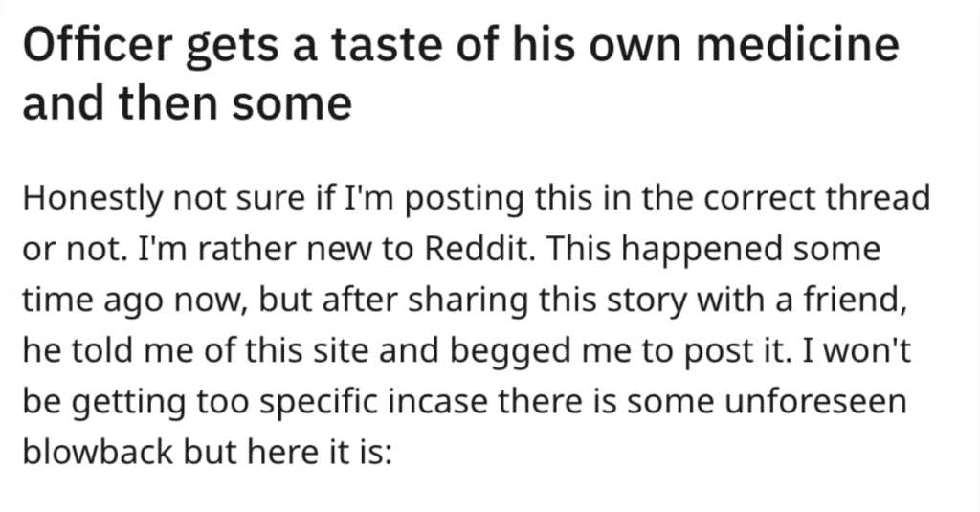980x512 pixels.
Task: Click the word 'incase' in the paragraph
Action: [x=437, y=401]
